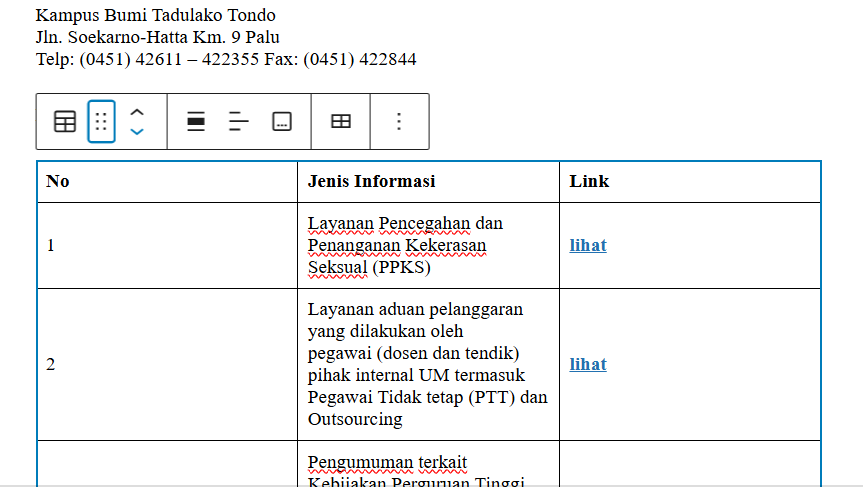The width and height of the screenshot is (863, 490).
Task: Follow the lihat link in row 2
Action: [x=588, y=364]
